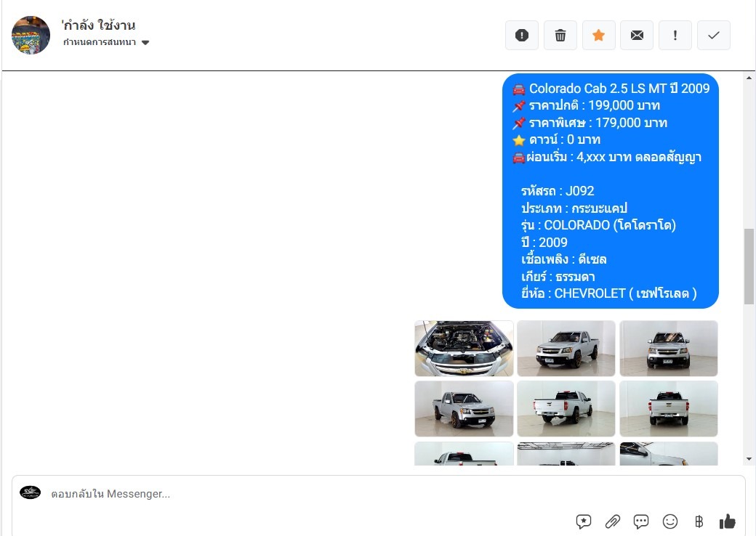Click the page avatar beside reply box

click(30, 492)
